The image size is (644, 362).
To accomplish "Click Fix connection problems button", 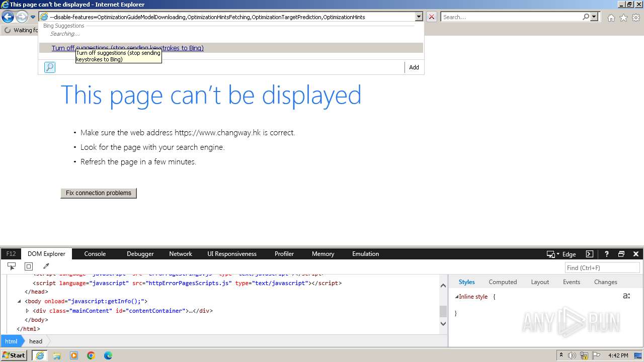I will coord(99,193).
